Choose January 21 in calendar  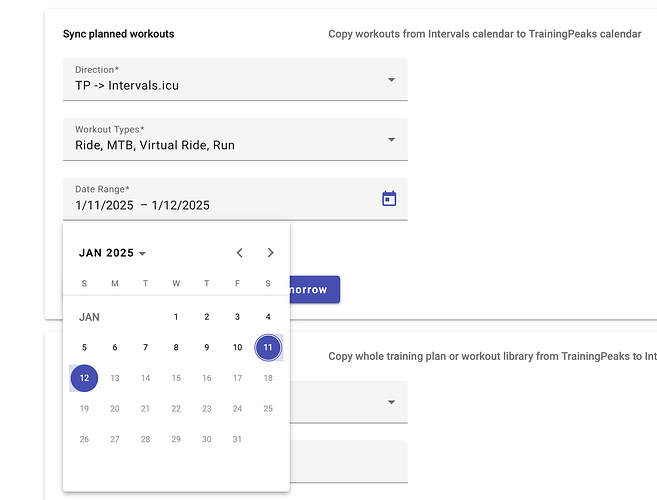click(x=145, y=409)
